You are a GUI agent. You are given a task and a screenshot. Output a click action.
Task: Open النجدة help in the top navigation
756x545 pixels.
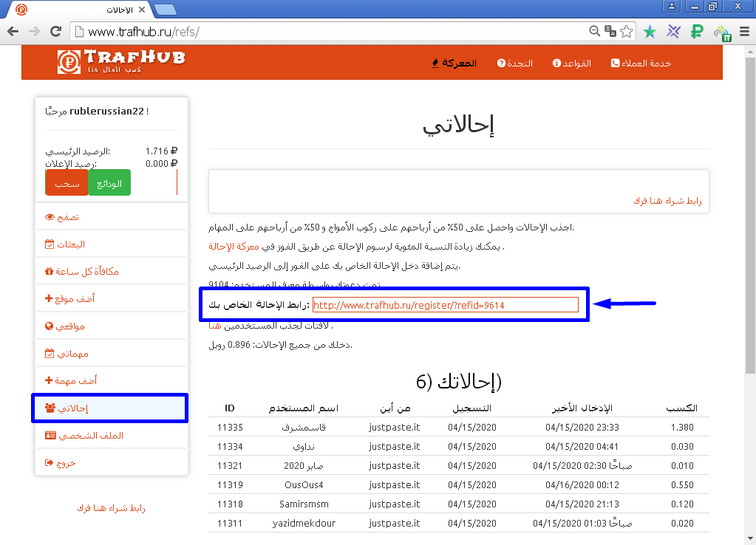point(515,63)
